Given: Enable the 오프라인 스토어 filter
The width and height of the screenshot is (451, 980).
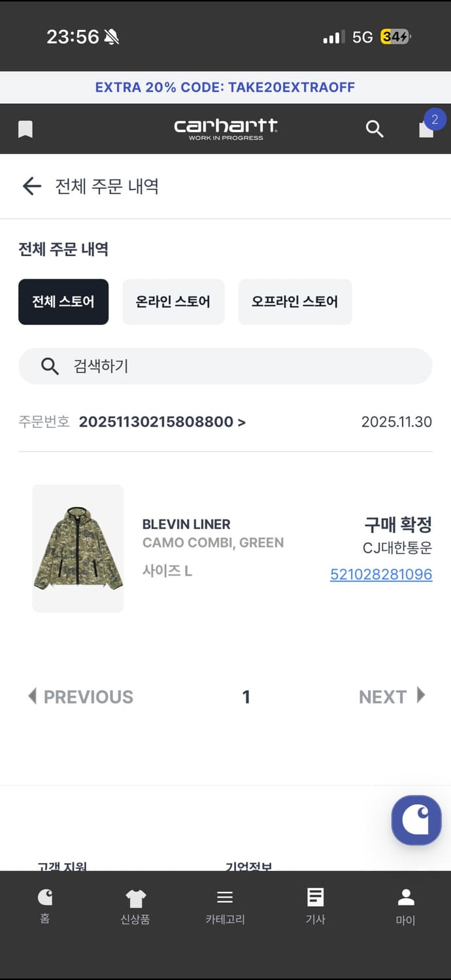Looking at the screenshot, I should tap(295, 301).
